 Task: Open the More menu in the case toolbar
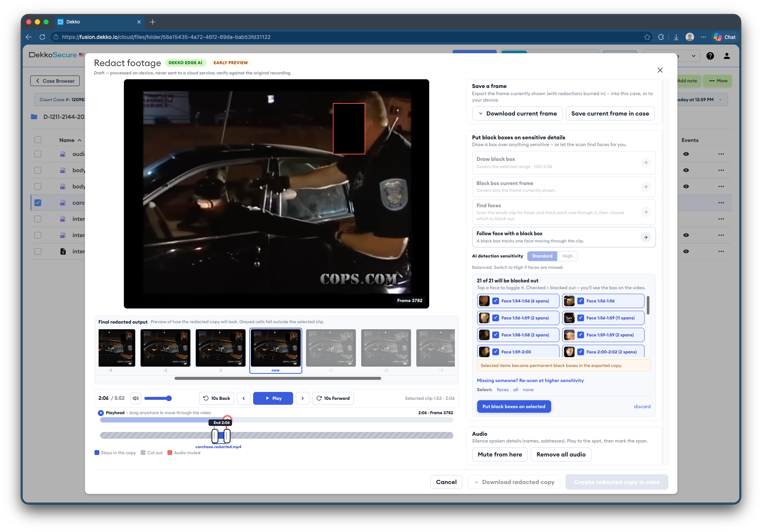pyautogui.click(x=718, y=81)
